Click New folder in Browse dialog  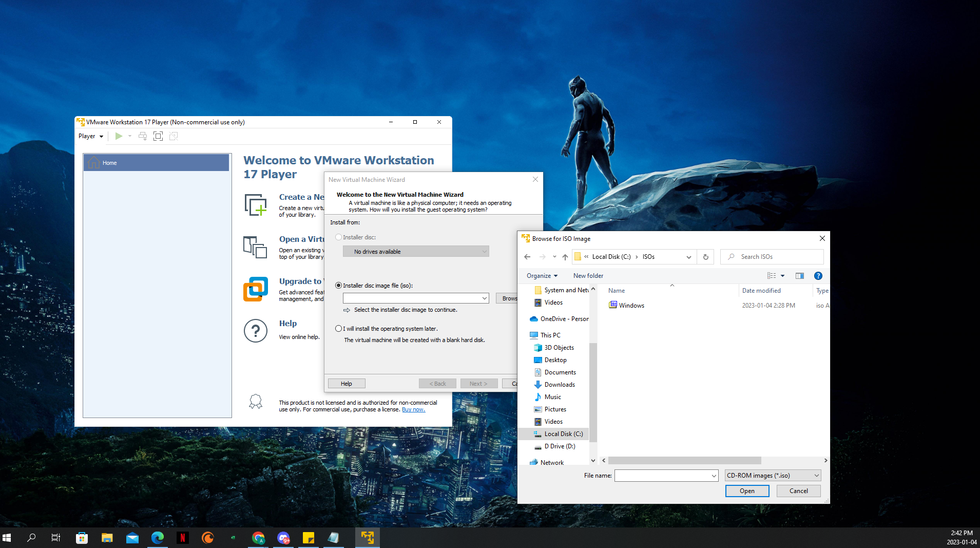[588, 276]
